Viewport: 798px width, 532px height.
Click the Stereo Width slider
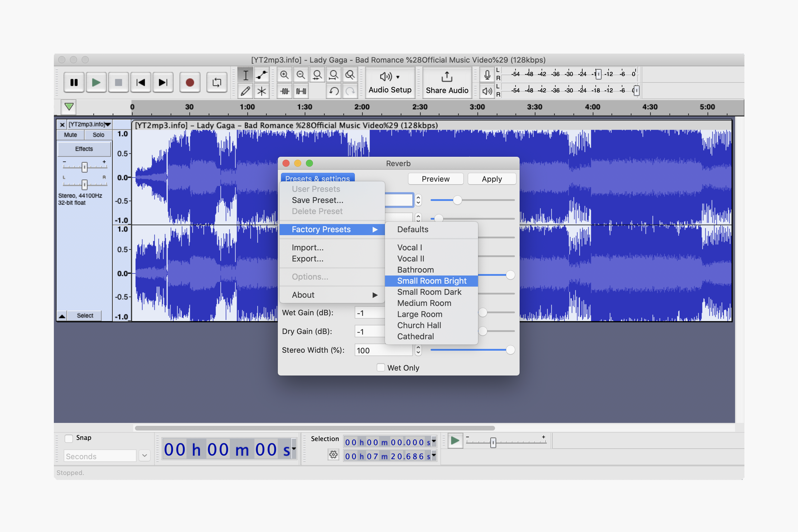pyautogui.click(x=472, y=350)
